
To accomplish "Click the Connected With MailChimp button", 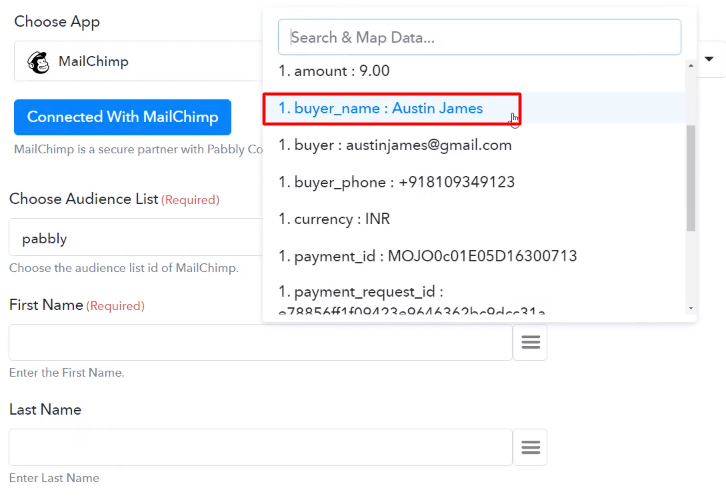I will click(122, 117).
